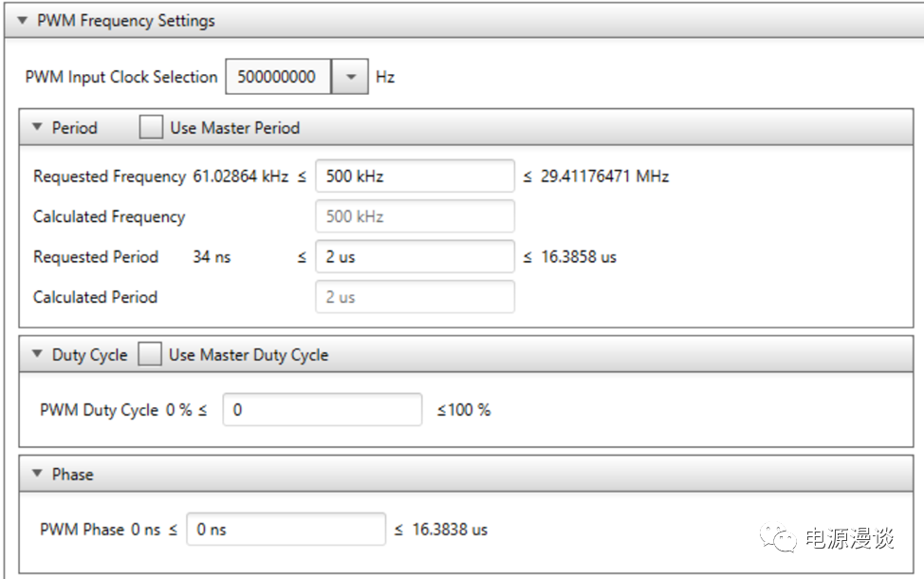Enable the Use Master Period checkbox

151,128
